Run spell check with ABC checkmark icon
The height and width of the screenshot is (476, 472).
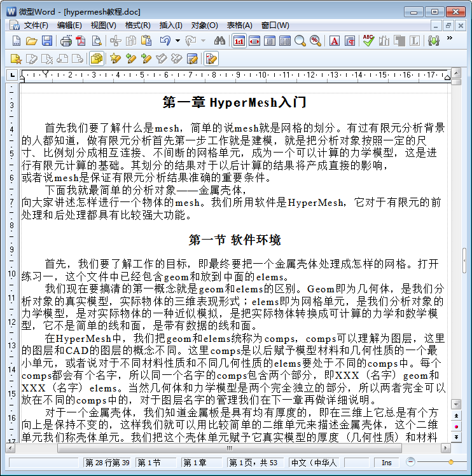(x=368, y=41)
